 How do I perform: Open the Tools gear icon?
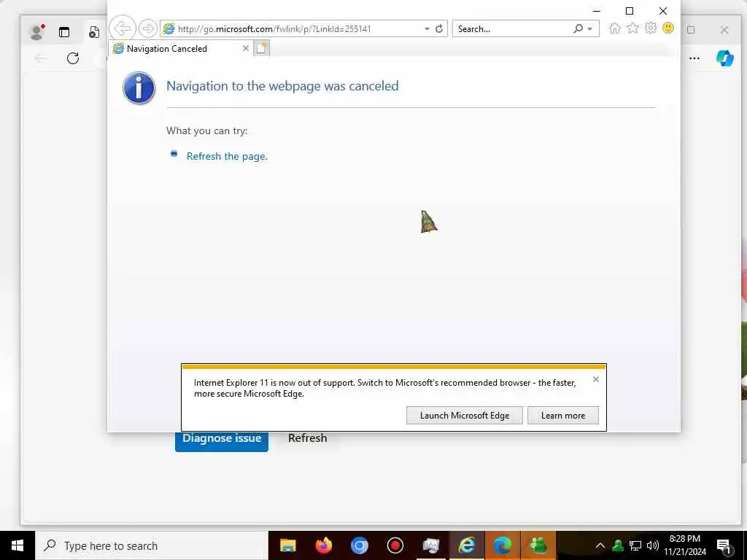tap(650, 28)
